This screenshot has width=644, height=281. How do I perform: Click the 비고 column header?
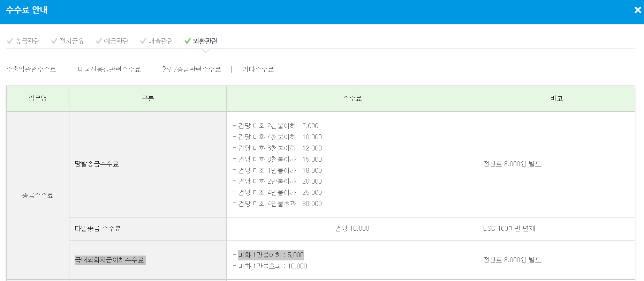[x=556, y=98]
